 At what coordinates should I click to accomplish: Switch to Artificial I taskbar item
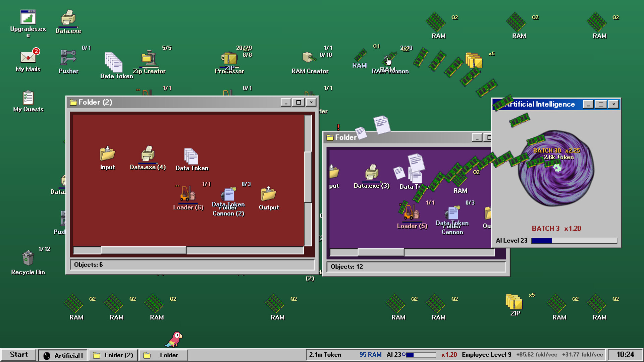pyautogui.click(x=63, y=355)
